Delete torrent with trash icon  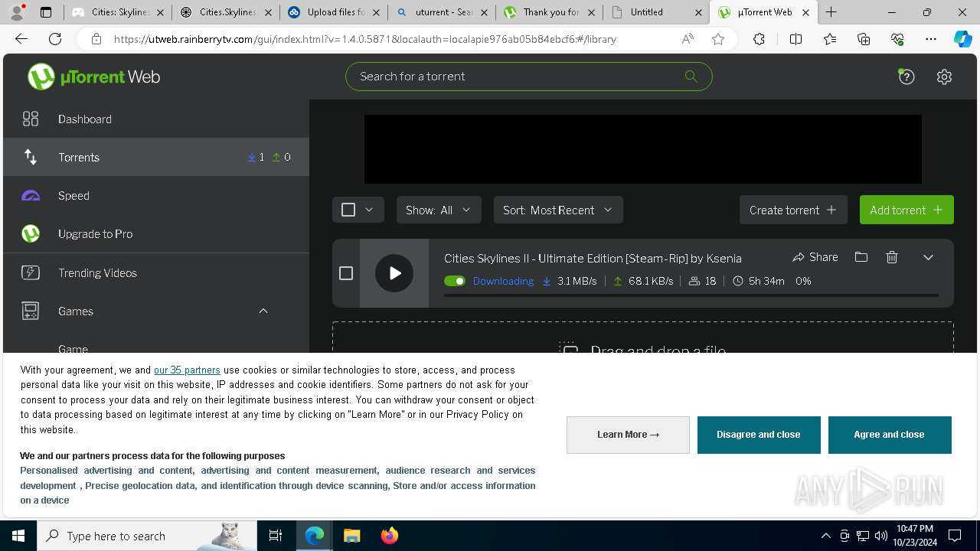click(892, 257)
